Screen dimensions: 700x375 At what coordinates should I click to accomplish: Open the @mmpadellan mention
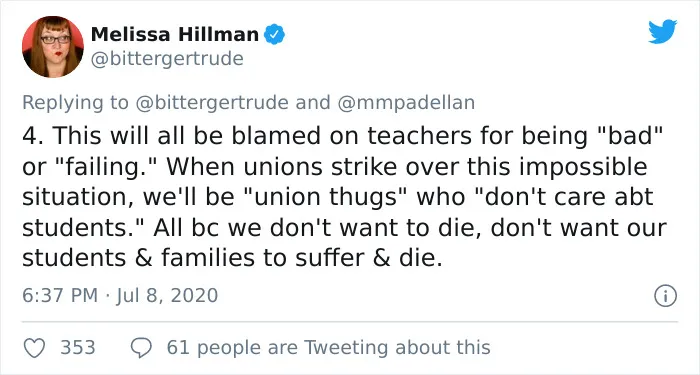pos(406,103)
